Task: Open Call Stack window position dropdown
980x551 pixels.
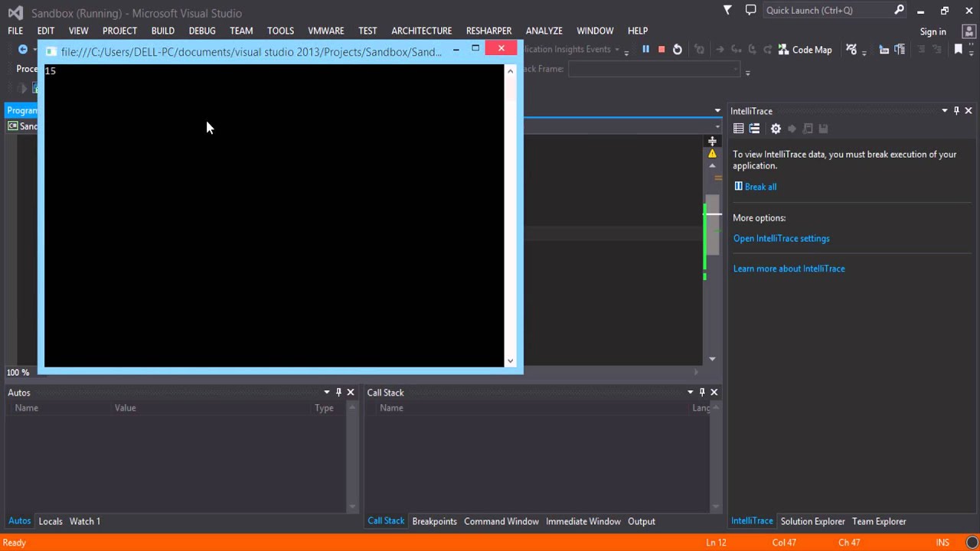Action: (x=691, y=392)
